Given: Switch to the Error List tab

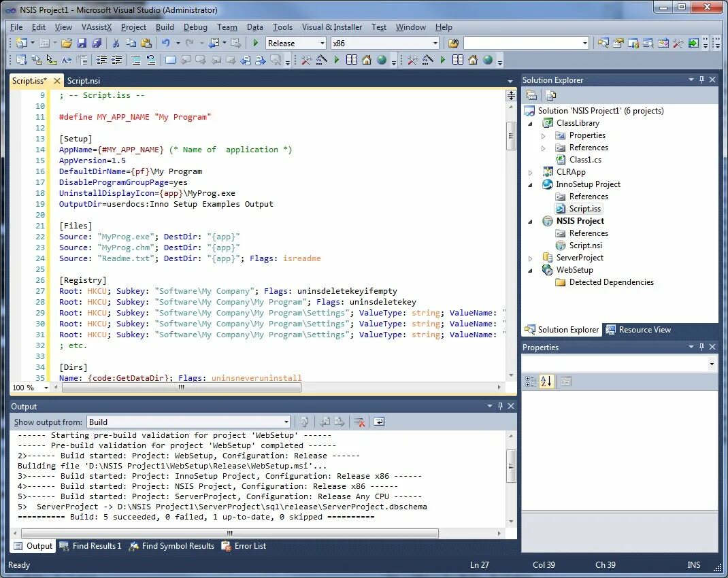Looking at the screenshot, I should [244, 546].
